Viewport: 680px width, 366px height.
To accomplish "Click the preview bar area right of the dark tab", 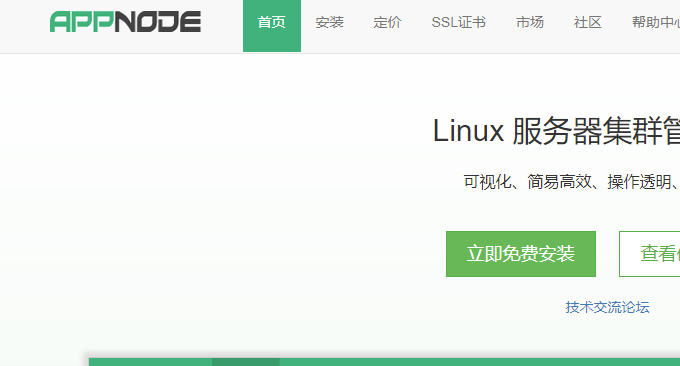I will [x=480, y=362].
